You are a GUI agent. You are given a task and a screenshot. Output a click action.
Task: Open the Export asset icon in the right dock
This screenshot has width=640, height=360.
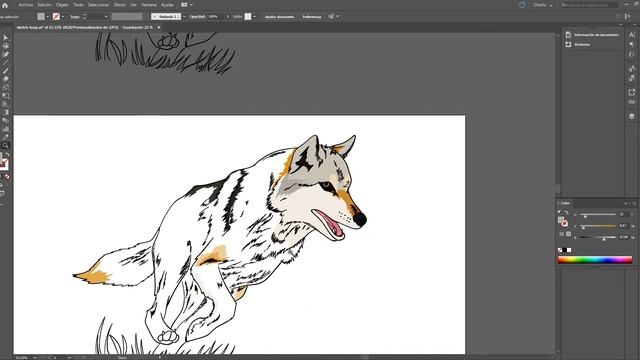click(x=632, y=92)
